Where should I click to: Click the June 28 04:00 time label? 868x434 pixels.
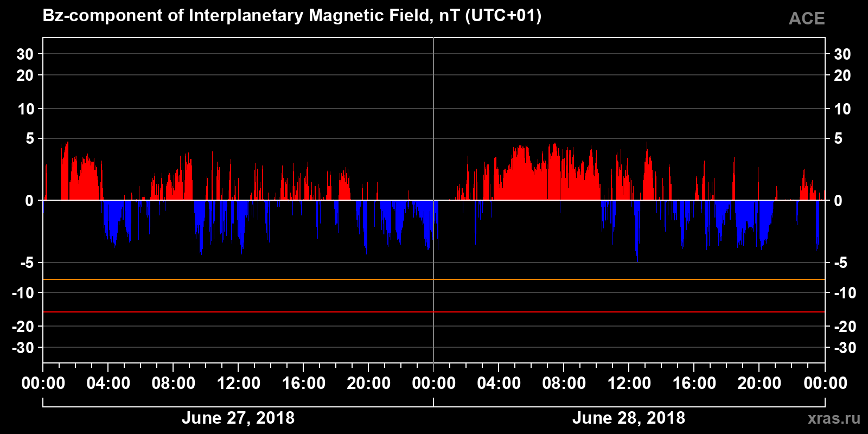point(499,383)
